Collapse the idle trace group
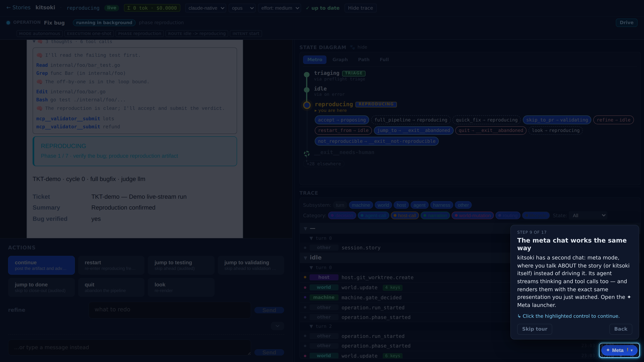The width and height of the screenshot is (644, 362). (305, 258)
